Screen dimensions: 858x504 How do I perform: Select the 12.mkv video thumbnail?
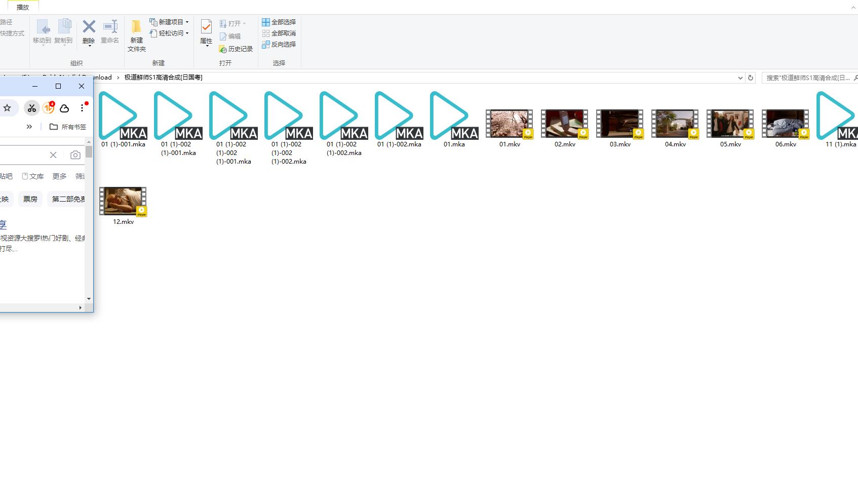123,201
